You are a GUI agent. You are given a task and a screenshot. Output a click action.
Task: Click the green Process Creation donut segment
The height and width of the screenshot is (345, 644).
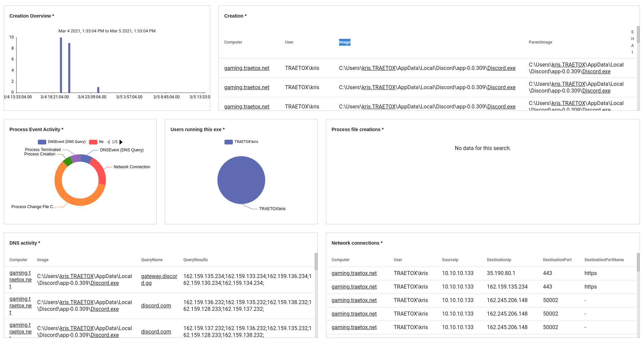(x=68, y=161)
